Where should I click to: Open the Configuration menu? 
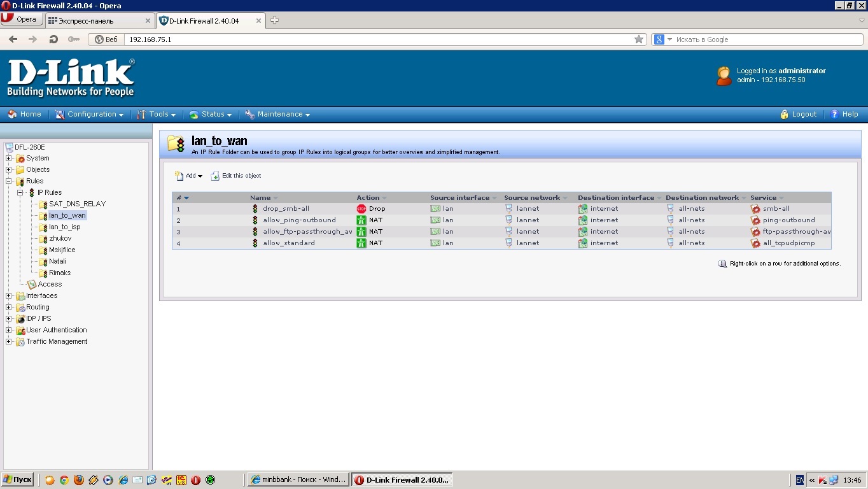pyautogui.click(x=90, y=115)
